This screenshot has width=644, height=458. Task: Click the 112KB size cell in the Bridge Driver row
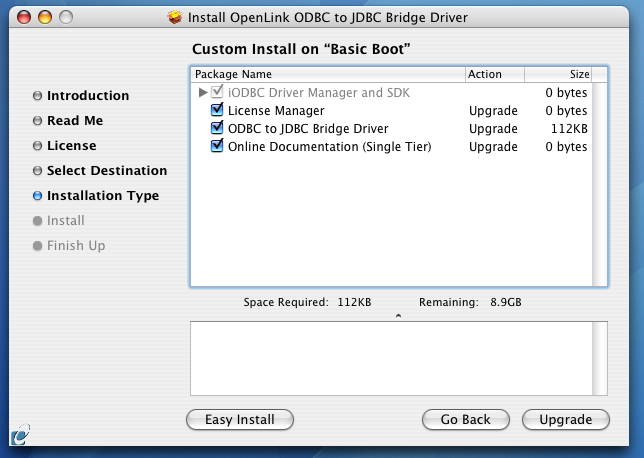(569, 129)
